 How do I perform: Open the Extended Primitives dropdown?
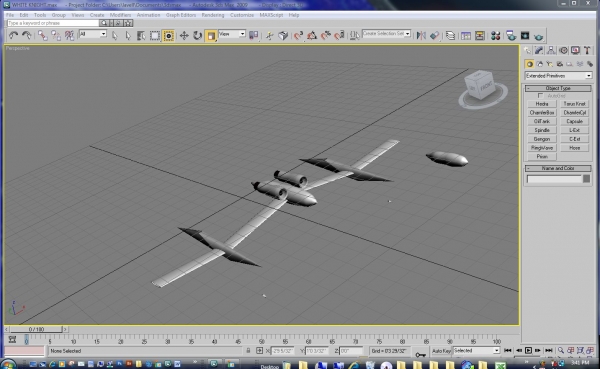coord(558,76)
